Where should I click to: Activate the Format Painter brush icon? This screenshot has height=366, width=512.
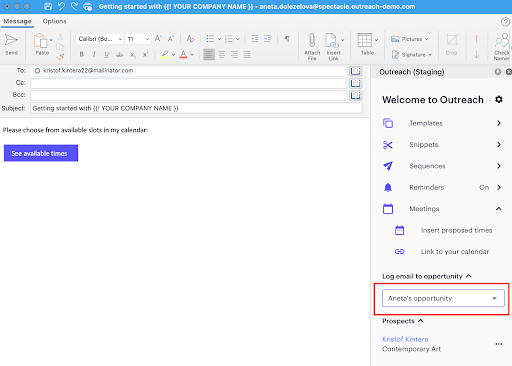(60, 57)
